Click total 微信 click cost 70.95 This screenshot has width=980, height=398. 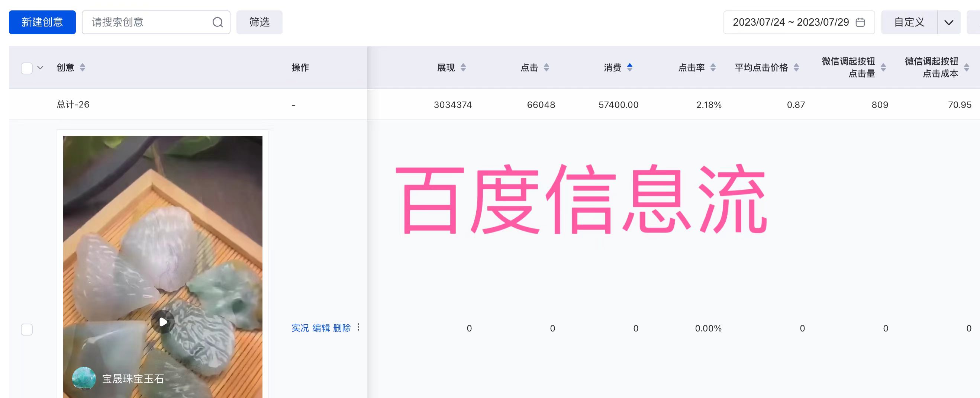pyautogui.click(x=960, y=105)
